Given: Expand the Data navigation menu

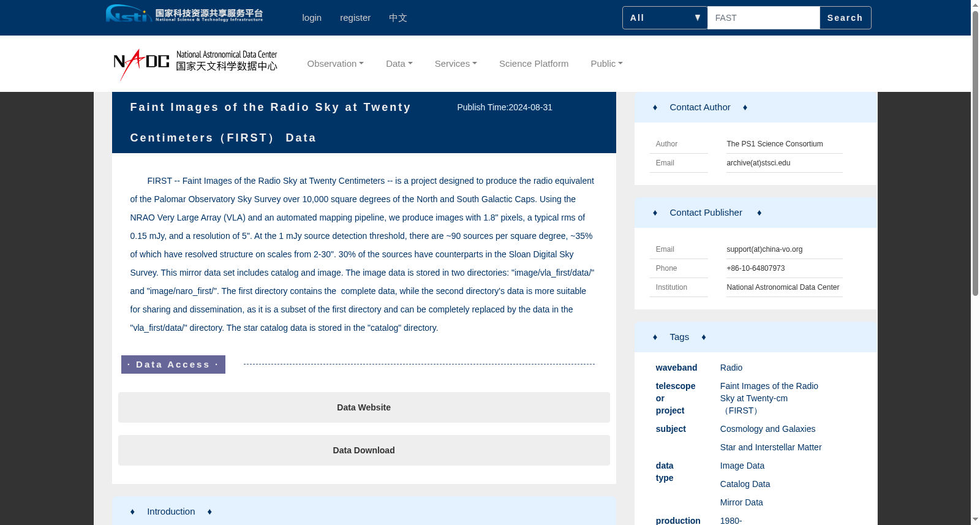Looking at the screenshot, I should click(x=399, y=64).
